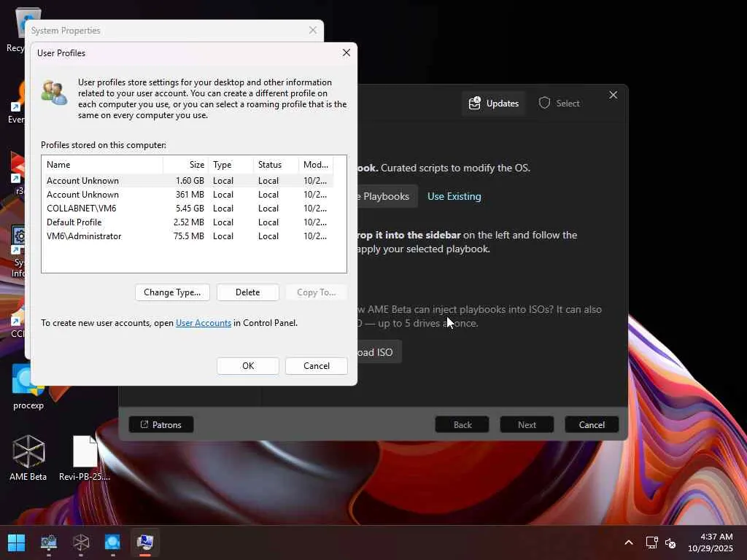
Task: Open the Playbooks tab in AME window
Action: (387, 196)
